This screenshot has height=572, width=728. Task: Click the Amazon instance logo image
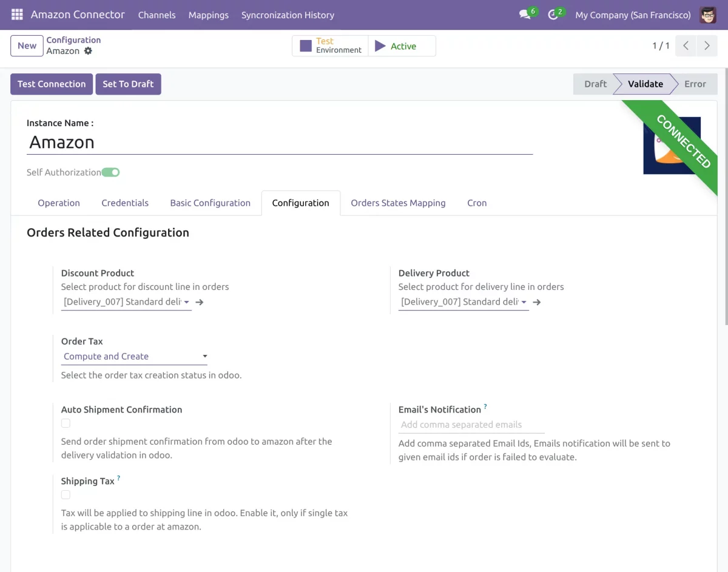(672, 146)
